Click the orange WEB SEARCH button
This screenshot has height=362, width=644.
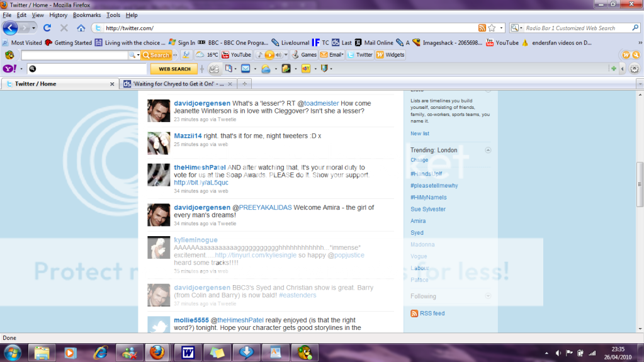click(174, 69)
